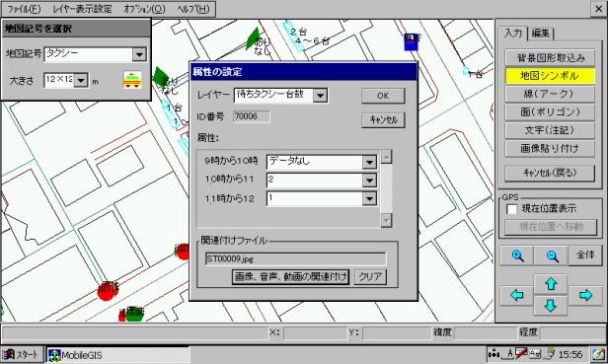Click attribute list scrollbar down arrow
Viewport: 608px width, 364px height.
pyautogui.click(x=386, y=221)
